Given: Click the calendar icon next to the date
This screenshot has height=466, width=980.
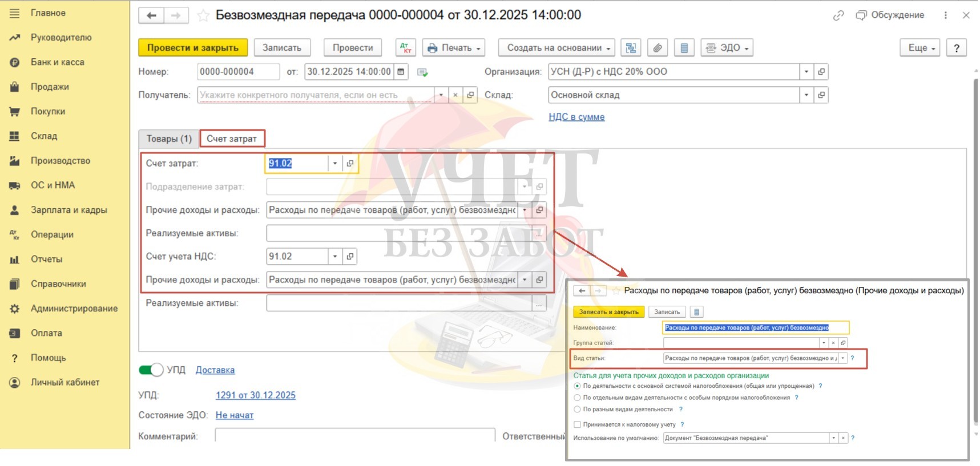Looking at the screenshot, I should [401, 72].
